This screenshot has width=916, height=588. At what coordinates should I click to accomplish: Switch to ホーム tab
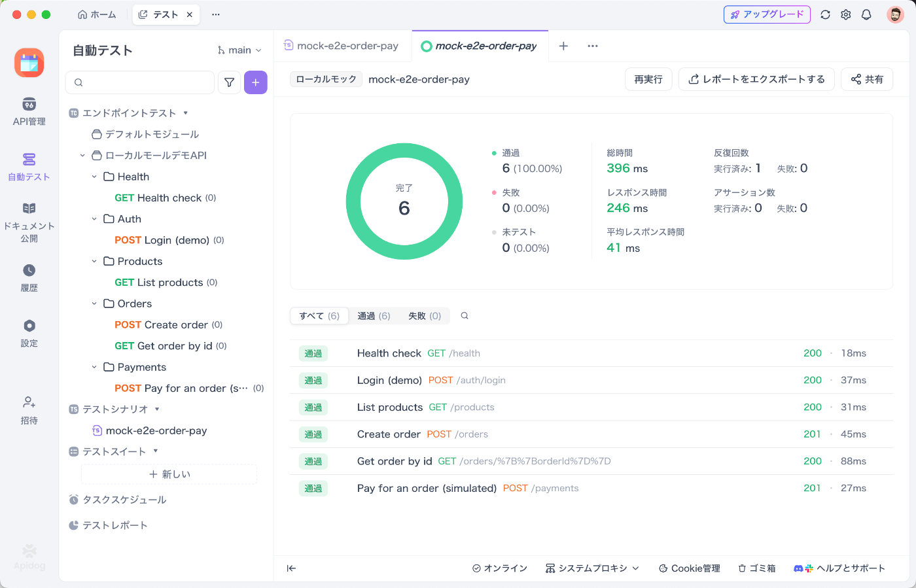[97, 14]
